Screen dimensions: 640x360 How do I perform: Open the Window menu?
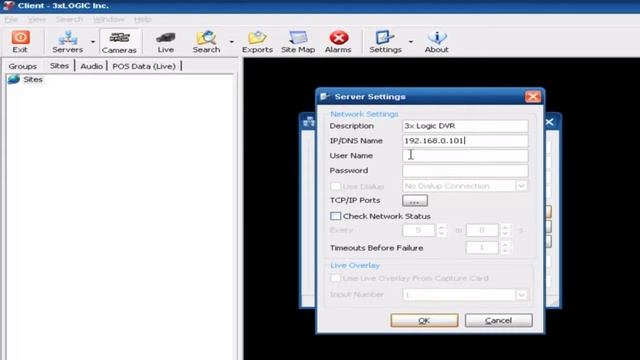click(109, 20)
